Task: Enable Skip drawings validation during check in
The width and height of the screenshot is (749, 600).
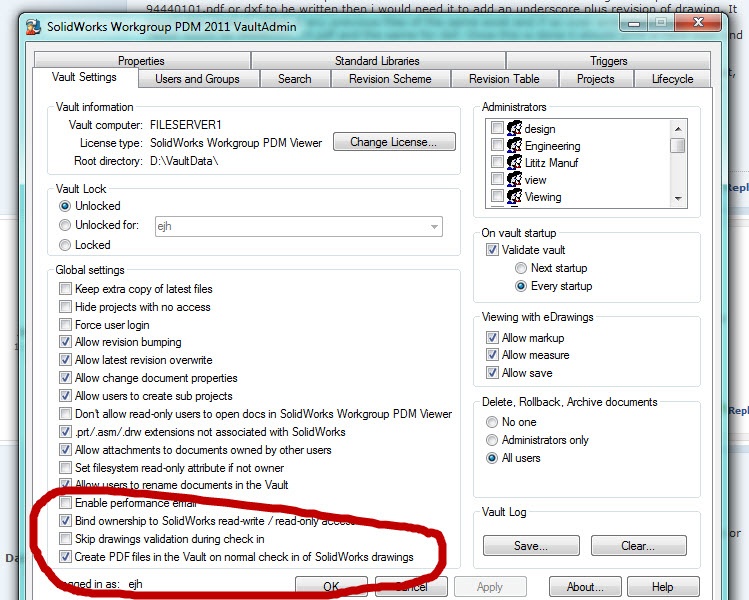Action: click(x=65, y=538)
